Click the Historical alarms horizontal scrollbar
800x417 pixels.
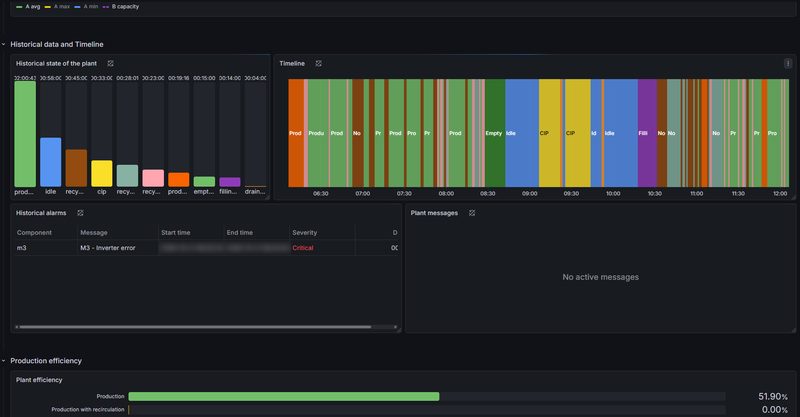(195, 327)
